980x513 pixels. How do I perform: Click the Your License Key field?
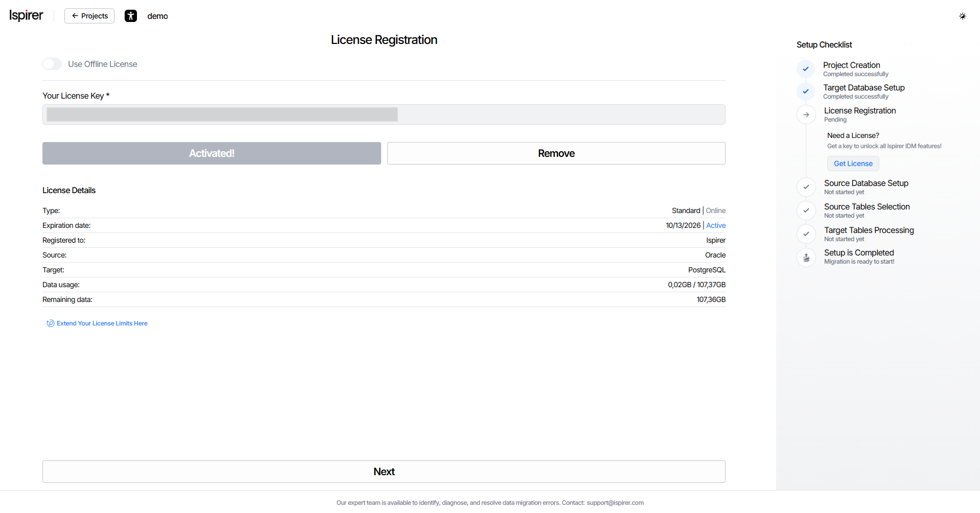[383, 114]
